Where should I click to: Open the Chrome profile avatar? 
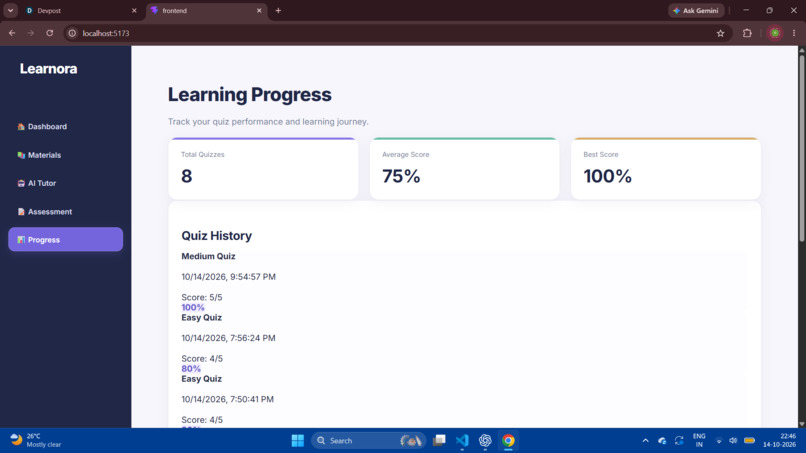pos(775,33)
